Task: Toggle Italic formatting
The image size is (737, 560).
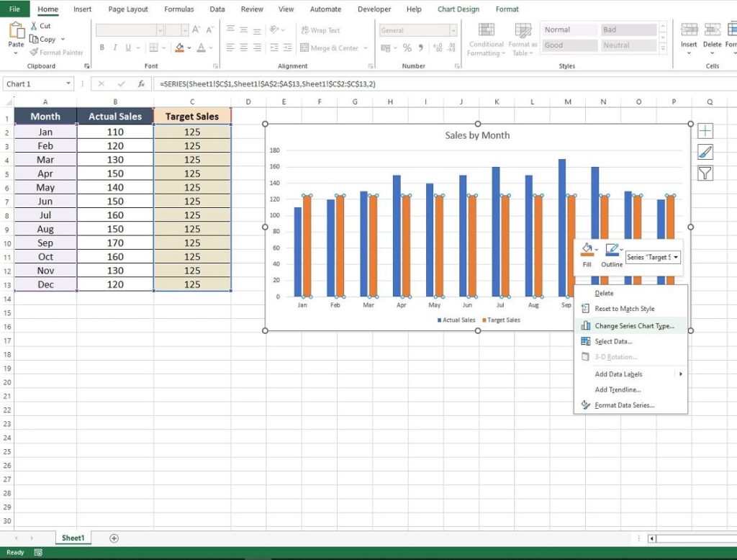Action: click(114, 48)
